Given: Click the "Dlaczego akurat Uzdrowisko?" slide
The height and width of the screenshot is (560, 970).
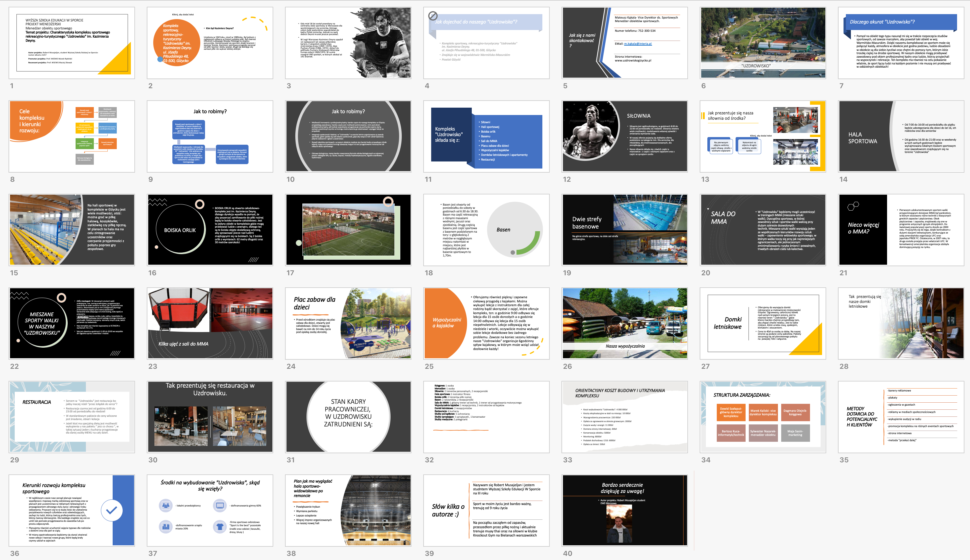Looking at the screenshot, I should (901, 43).
